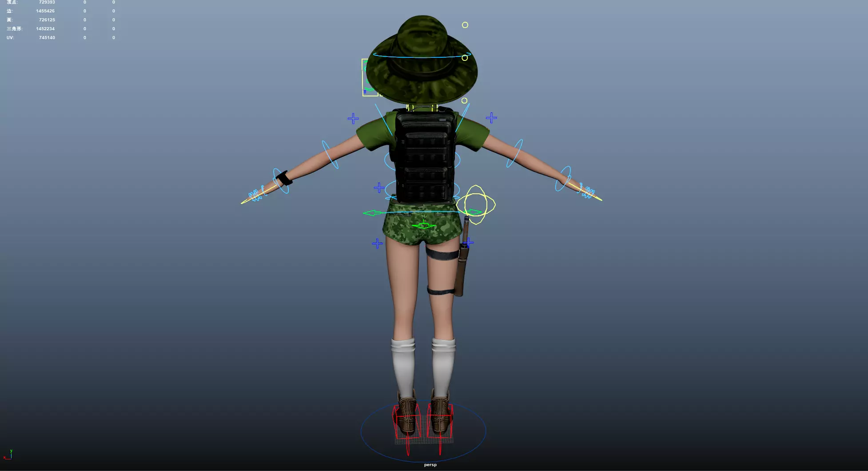Select the cyan wrist ring on the viewer's right hand
Viewport: 868px width, 471px height.
563,179
